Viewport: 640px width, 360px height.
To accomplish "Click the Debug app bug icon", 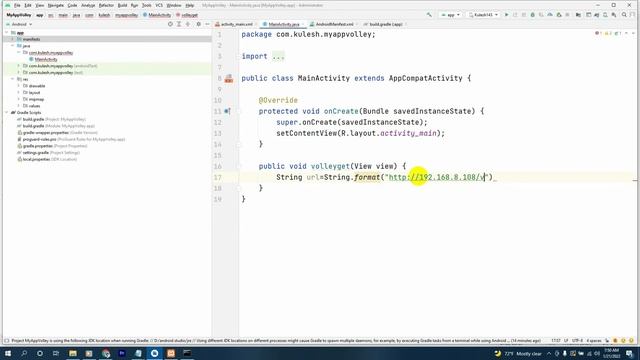I will [533, 15].
